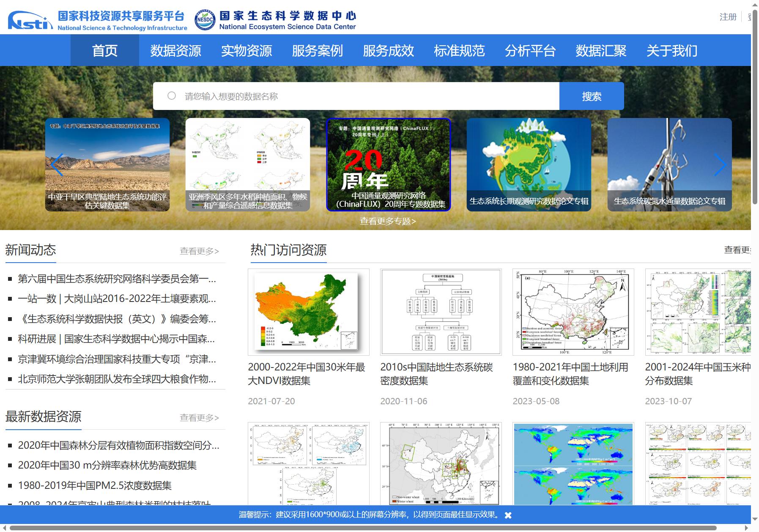The height and width of the screenshot is (532, 759).
Task: Open dataset 1980-2019年中国PM2.5浓度
Action: (95, 485)
